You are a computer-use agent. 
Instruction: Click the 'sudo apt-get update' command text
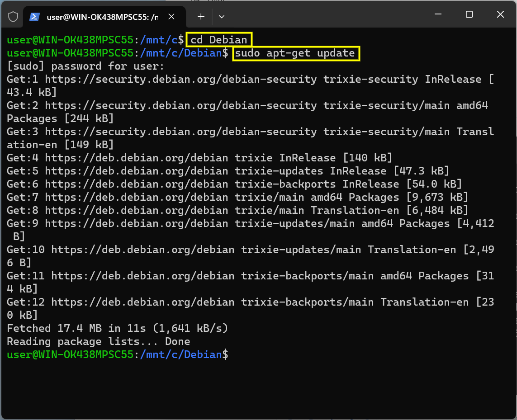(295, 53)
